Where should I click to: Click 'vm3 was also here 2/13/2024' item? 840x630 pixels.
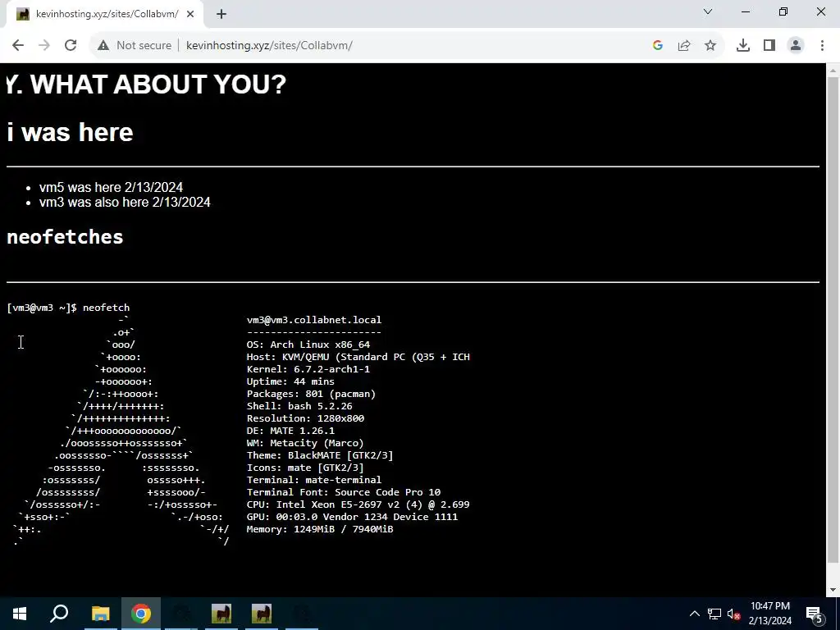pyautogui.click(x=125, y=202)
